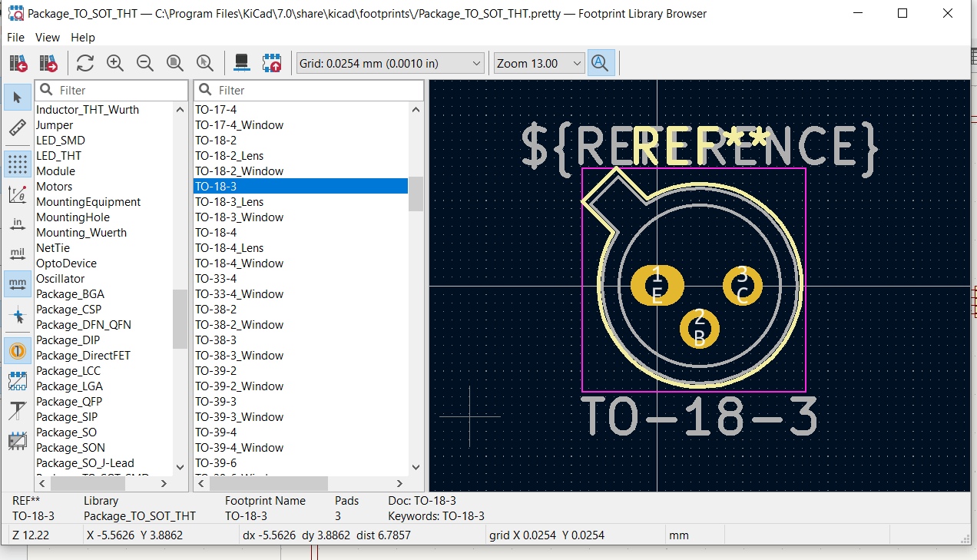
Task: Toggle pads outline mode
Action: (18, 381)
